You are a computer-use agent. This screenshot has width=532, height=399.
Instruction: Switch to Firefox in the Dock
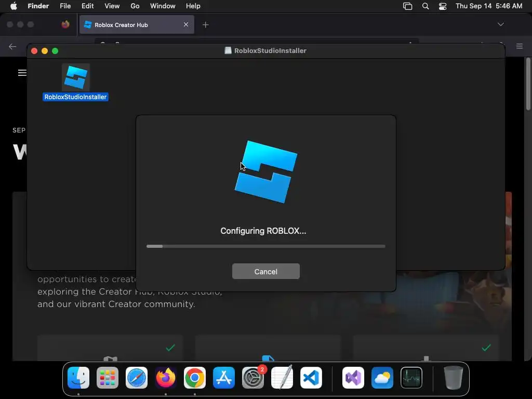click(166, 378)
